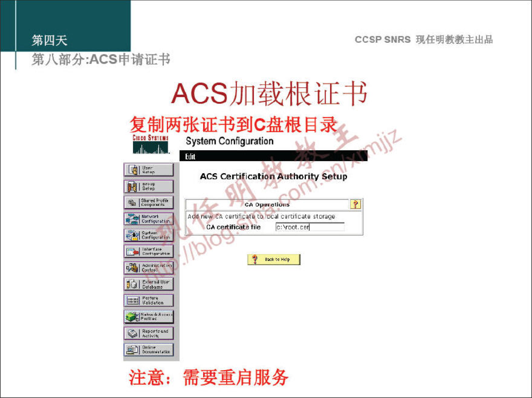Image resolution: width=532 pixels, height=398 pixels.
Task: Click the CA Operations table header
Action: 267,205
